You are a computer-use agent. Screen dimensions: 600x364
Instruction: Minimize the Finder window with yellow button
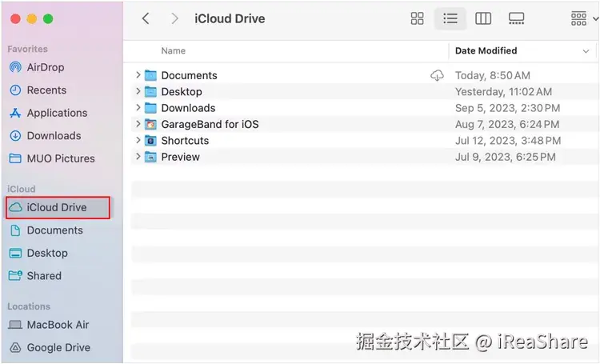[32, 18]
